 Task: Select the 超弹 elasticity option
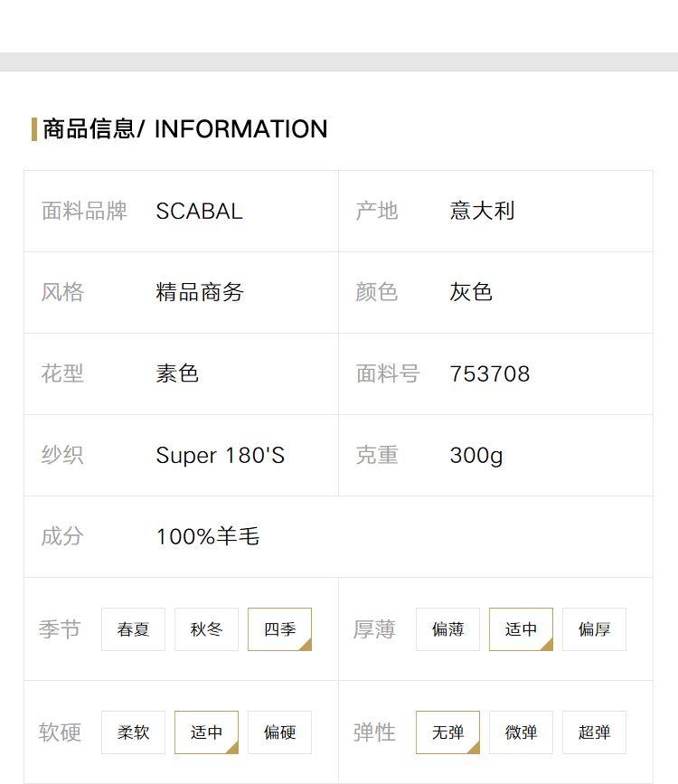(x=594, y=732)
